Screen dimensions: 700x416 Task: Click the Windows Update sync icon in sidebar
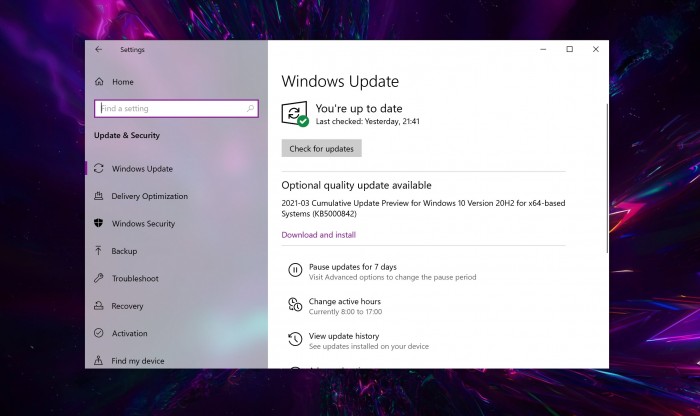coord(99,169)
